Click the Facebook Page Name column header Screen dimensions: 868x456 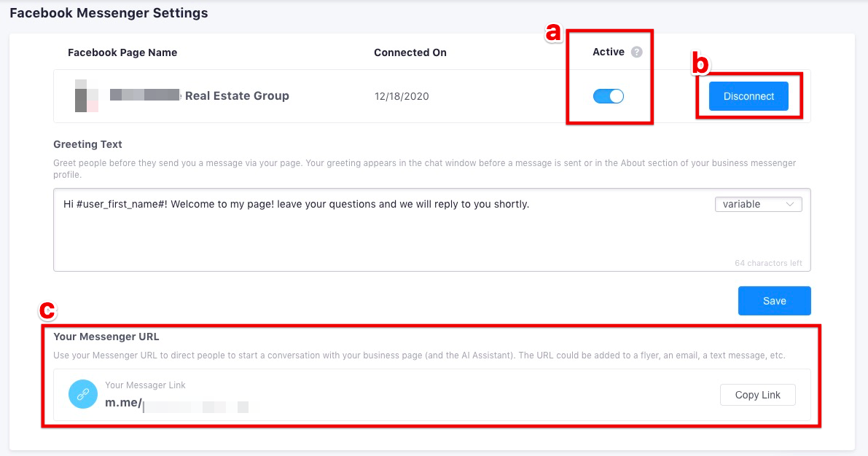pos(122,52)
